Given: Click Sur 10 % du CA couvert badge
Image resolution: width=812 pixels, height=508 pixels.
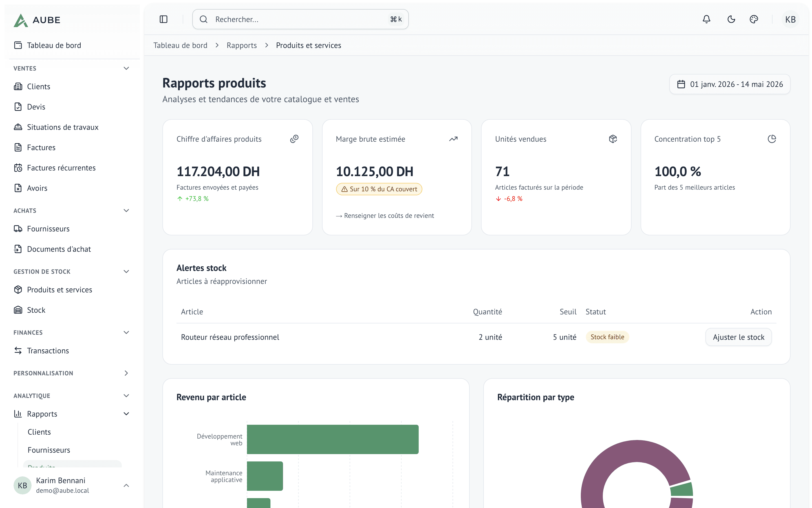Looking at the screenshot, I should coord(379,189).
